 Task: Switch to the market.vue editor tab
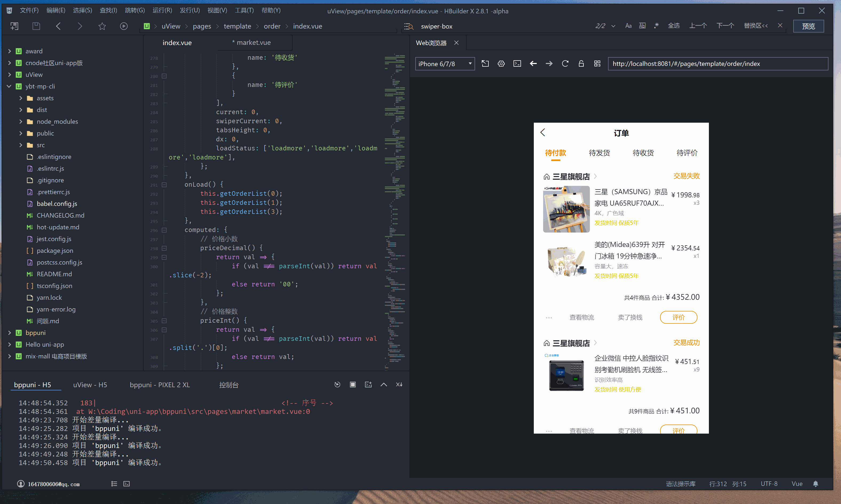pyautogui.click(x=251, y=42)
